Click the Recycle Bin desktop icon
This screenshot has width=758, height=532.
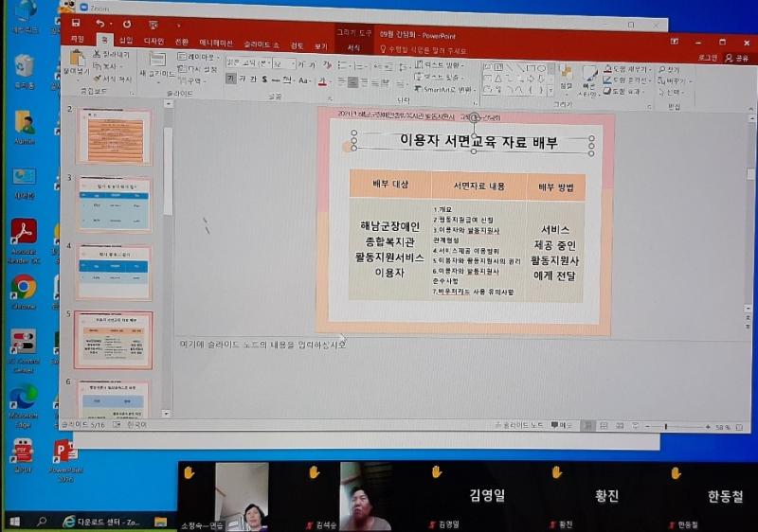24,67
